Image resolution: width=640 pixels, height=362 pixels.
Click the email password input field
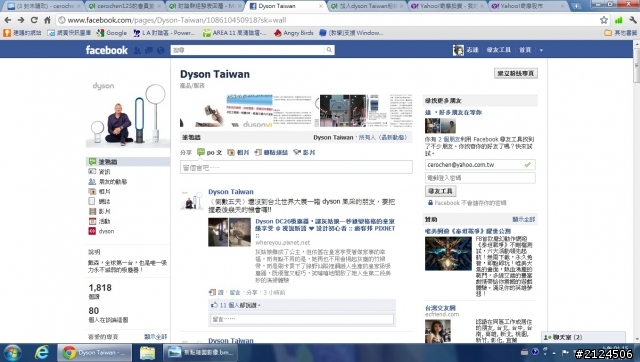480,178
